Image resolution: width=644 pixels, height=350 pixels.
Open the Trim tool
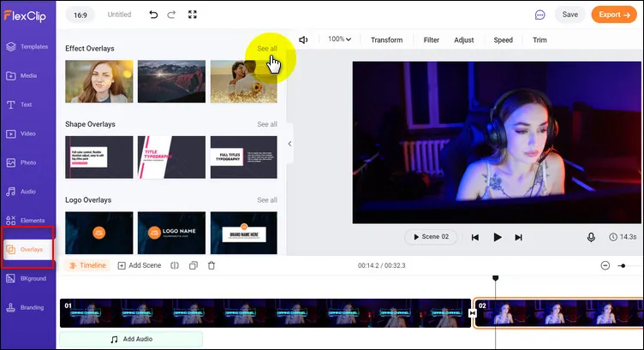click(540, 40)
